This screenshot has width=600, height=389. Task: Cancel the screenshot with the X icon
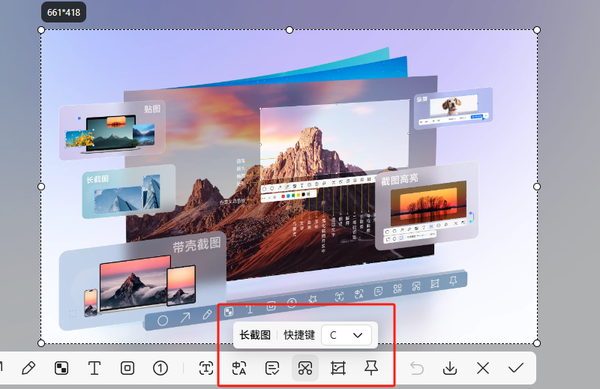pos(483,368)
